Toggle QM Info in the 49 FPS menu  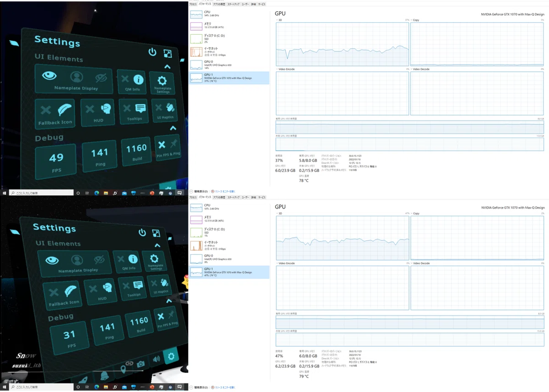pyautogui.click(x=132, y=81)
